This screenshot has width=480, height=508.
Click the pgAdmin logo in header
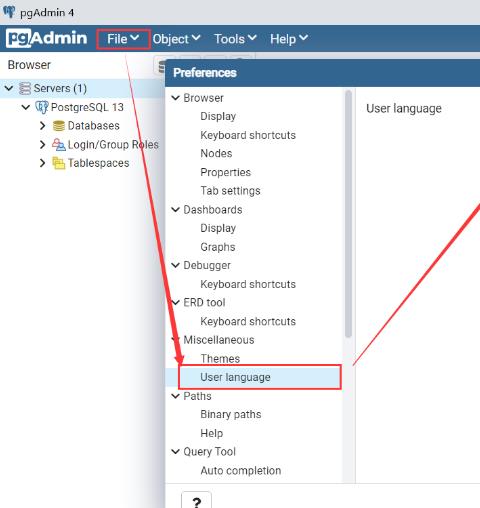point(47,38)
